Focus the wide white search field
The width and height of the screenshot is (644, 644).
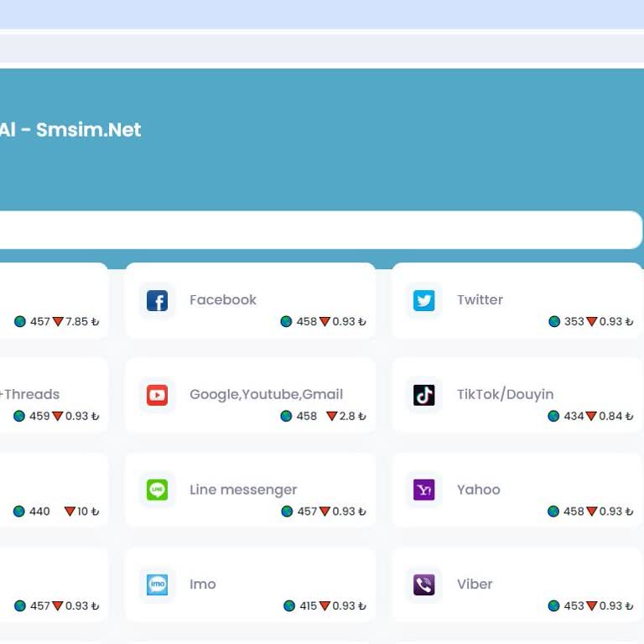[x=321, y=230]
